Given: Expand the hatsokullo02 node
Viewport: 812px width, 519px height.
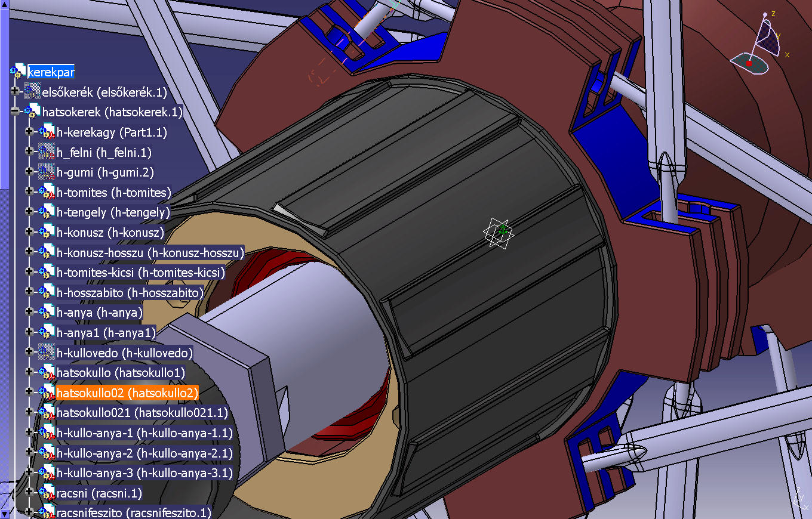Looking at the screenshot, I should coord(29,393).
